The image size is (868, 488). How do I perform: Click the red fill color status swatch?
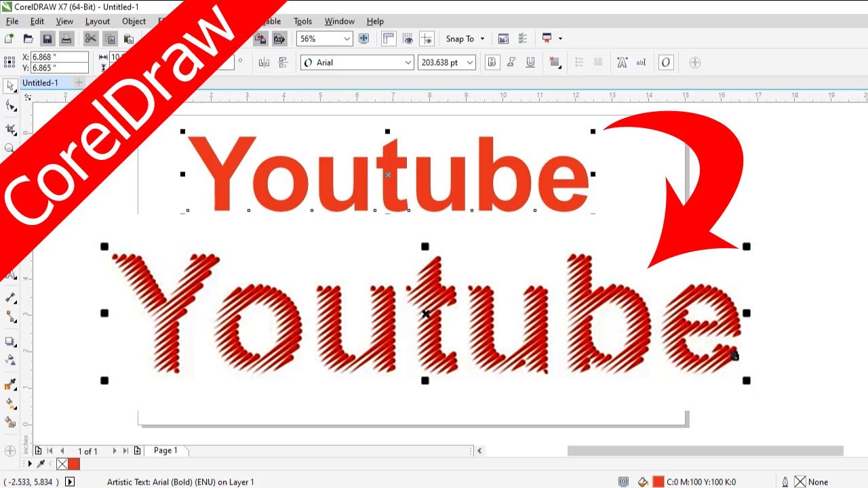coord(658,482)
